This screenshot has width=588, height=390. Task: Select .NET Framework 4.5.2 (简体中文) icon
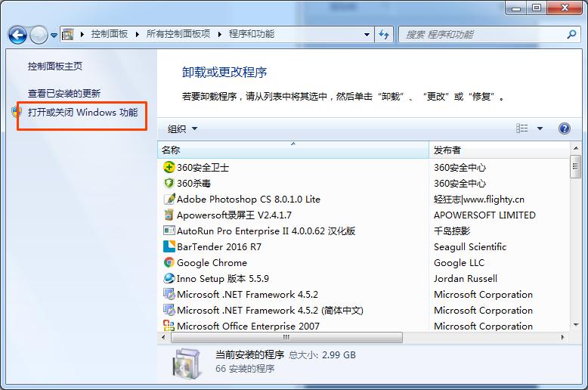[169, 310]
